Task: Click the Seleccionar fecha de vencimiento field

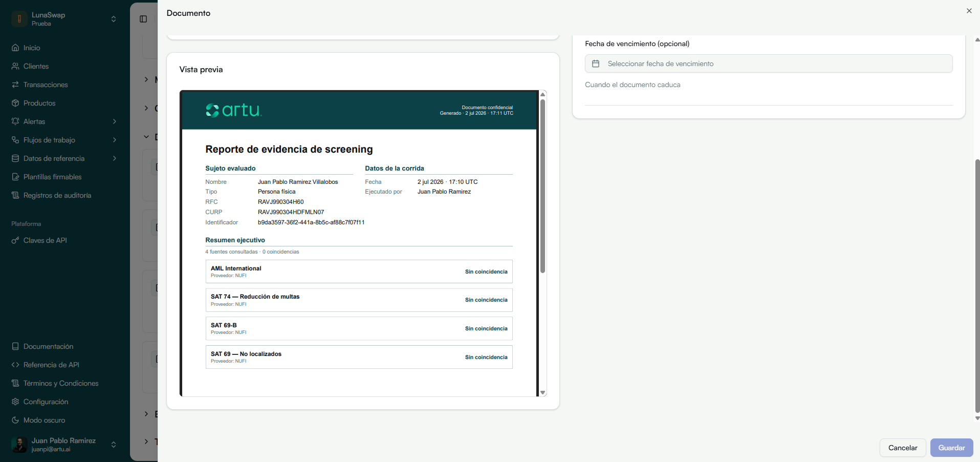Action: pyautogui.click(x=769, y=64)
